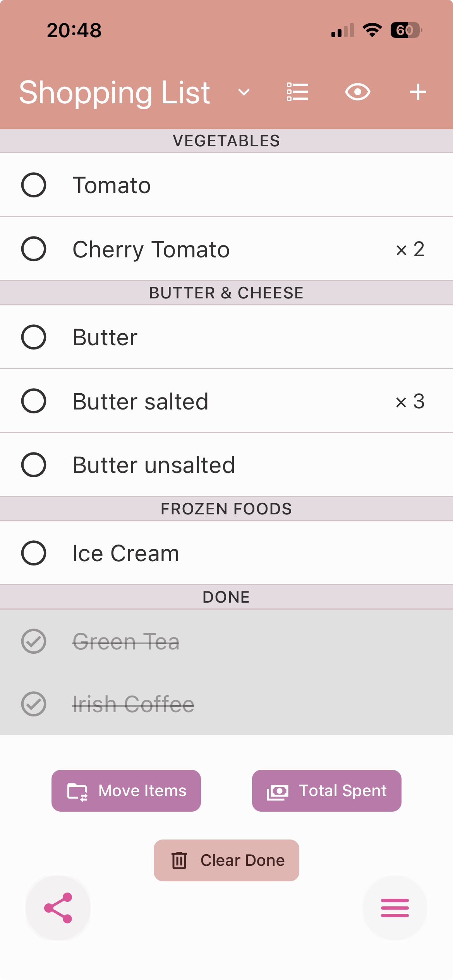Viewport: 453px width, 980px height.
Task: Open the list view options icon
Action: pos(297,92)
